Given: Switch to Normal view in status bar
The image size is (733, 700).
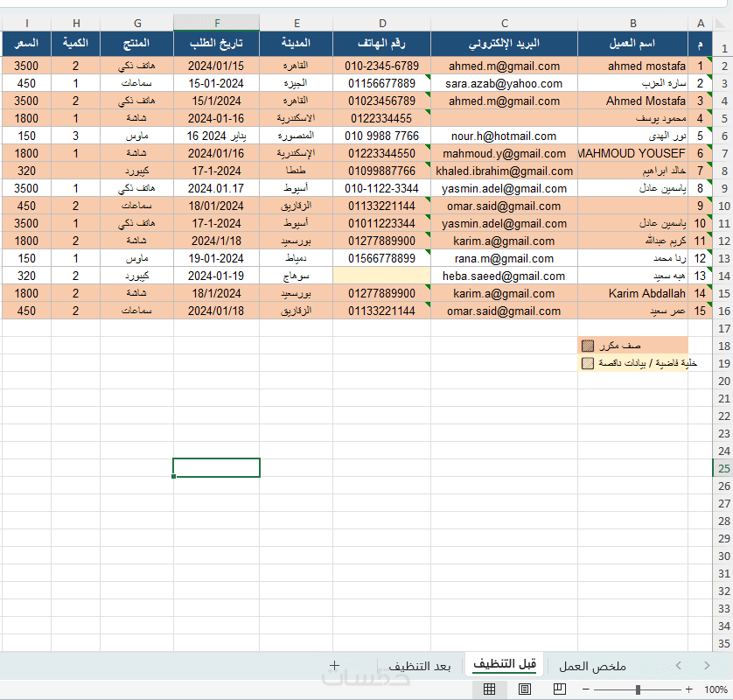Looking at the screenshot, I should pos(489,689).
